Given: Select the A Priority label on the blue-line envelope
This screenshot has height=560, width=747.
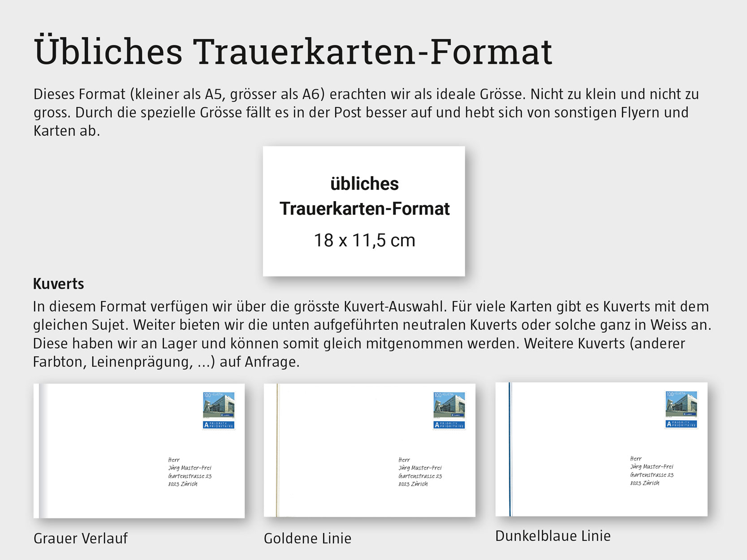Looking at the screenshot, I should pos(681,424).
